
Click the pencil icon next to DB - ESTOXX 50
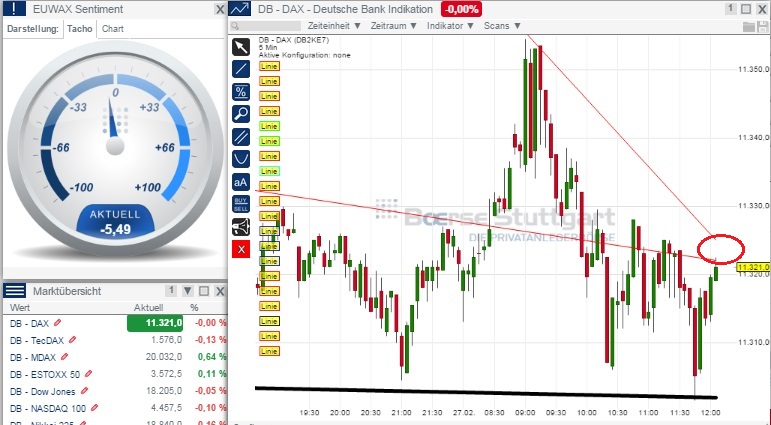(89, 374)
